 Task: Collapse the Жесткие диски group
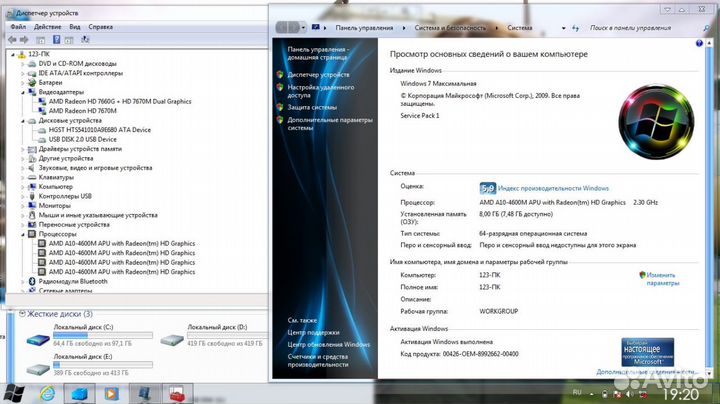(x=22, y=314)
